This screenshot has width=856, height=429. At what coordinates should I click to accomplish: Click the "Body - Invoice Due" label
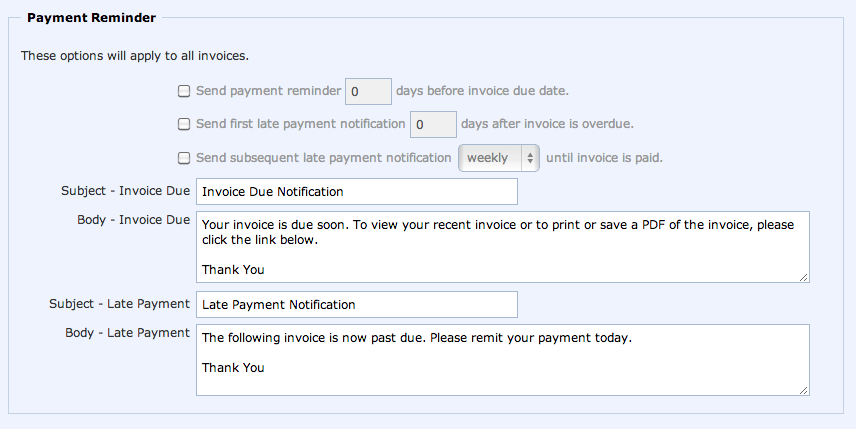[133, 219]
